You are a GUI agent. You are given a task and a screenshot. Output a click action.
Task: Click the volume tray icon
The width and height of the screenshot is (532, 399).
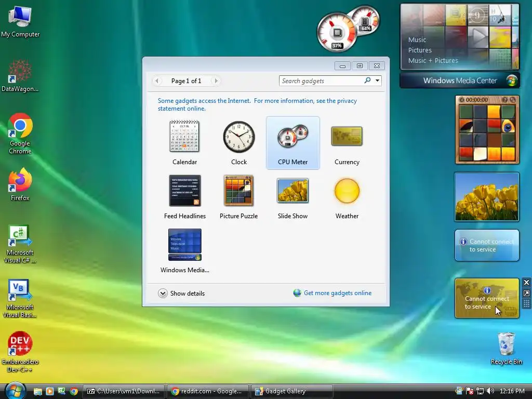[490, 391]
